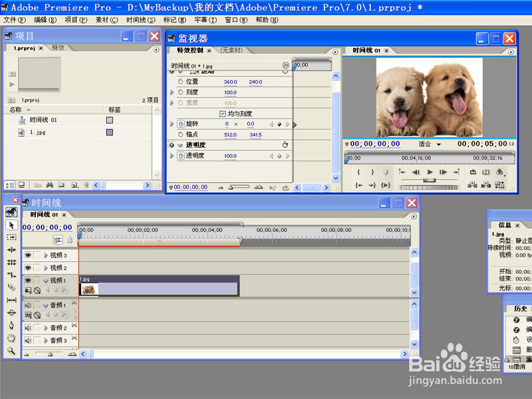The width and height of the screenshot is (532, 399).
Task: Mute Audio 1 track speaker icon
Action: (28, 305)
